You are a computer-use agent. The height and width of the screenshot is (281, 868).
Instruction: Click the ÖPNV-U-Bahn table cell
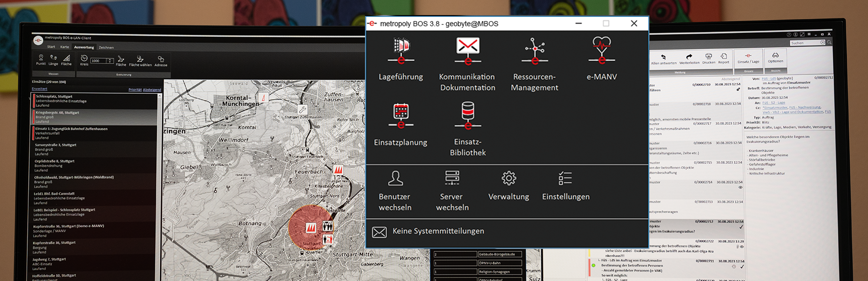pos(500,263)
